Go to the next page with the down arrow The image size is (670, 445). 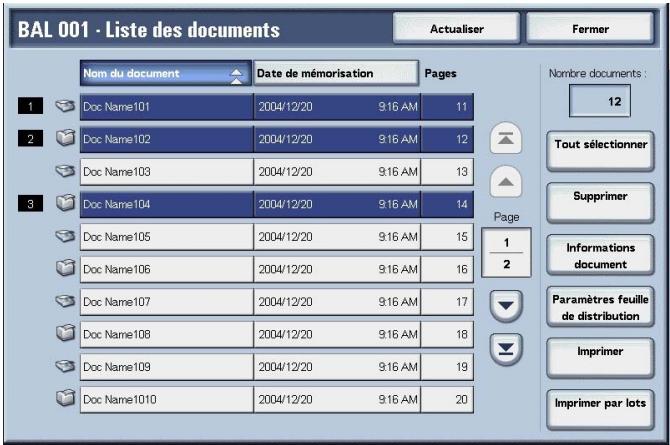505,306
